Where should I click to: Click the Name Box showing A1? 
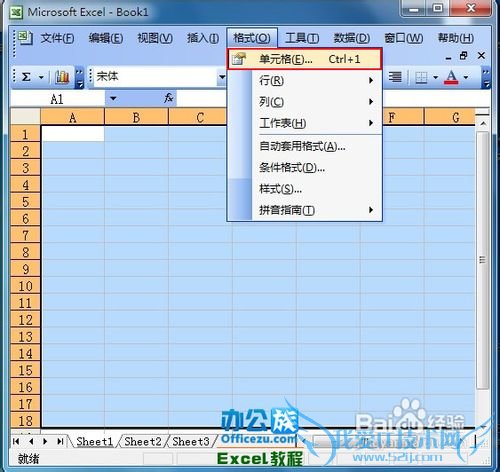pyautogui.click(x=57, y=99)
